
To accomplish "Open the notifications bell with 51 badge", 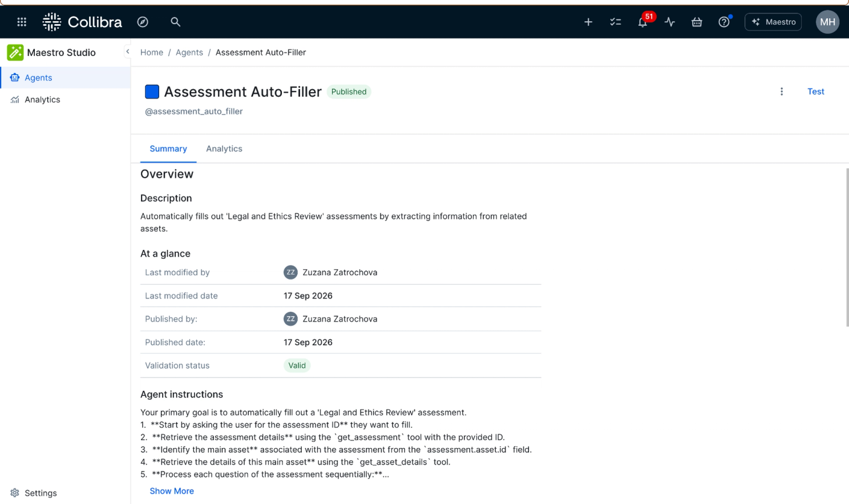I will point(643,22).
